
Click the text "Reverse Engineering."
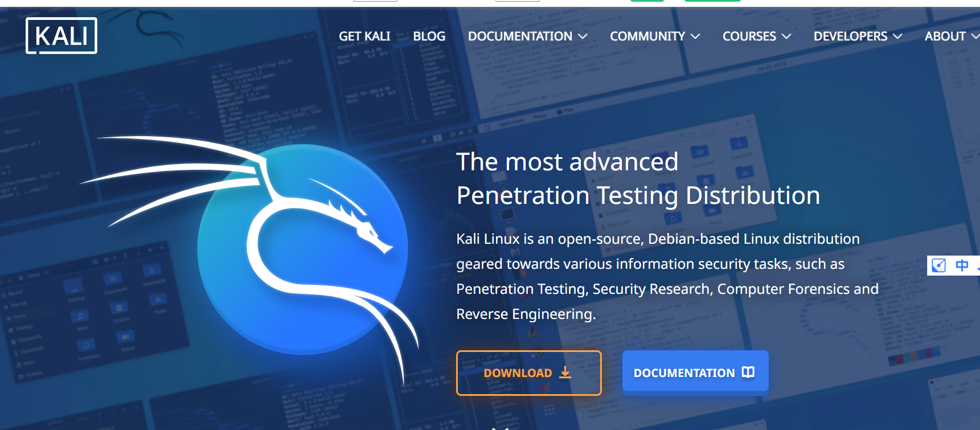tap(526, 314)
